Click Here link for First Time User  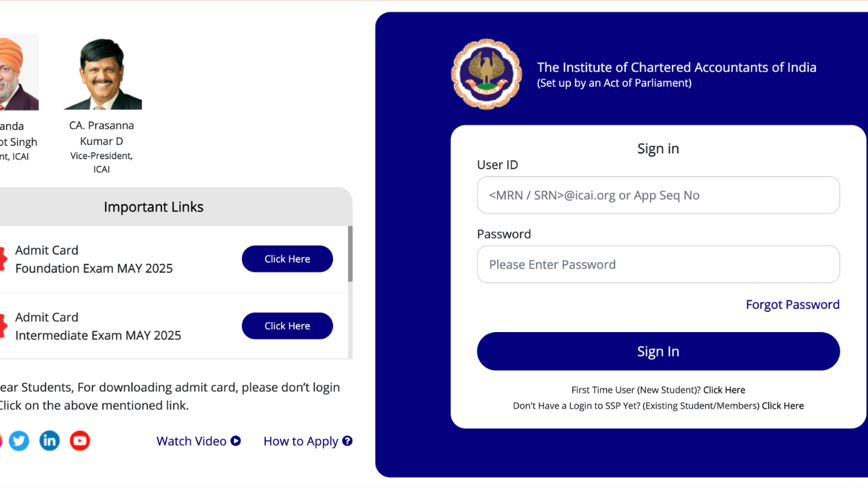click(724, 390)
